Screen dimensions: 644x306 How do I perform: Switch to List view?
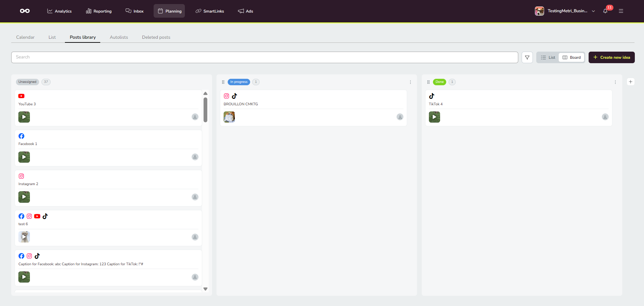[x=548, y=57]
